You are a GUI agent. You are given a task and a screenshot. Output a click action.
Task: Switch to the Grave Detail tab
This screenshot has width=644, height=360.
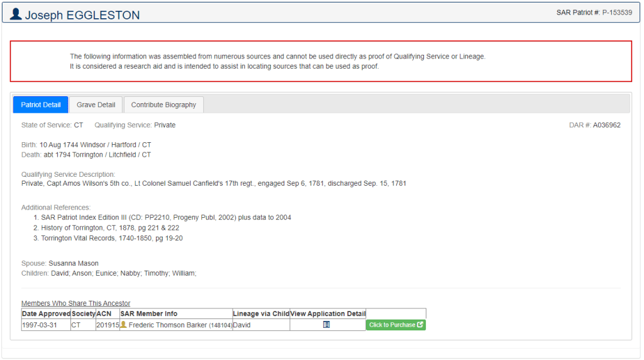point(96,104)
